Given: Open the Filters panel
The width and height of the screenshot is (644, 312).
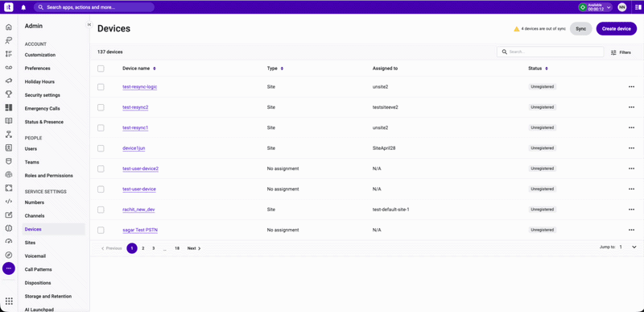Looking at the screenshot, I should coord(621,52).
